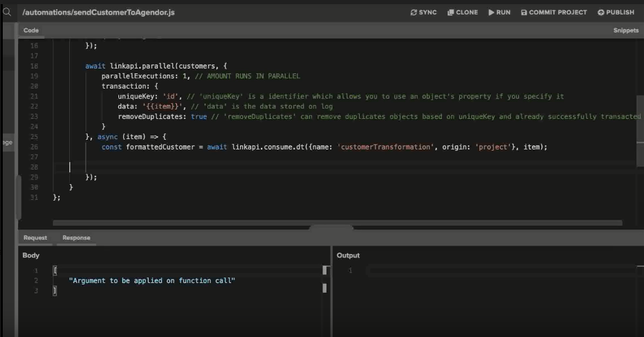The height and width of the screenshot is (337, 644).
Task: Click the SYNC refresh icon
Action: click(414, 12)
